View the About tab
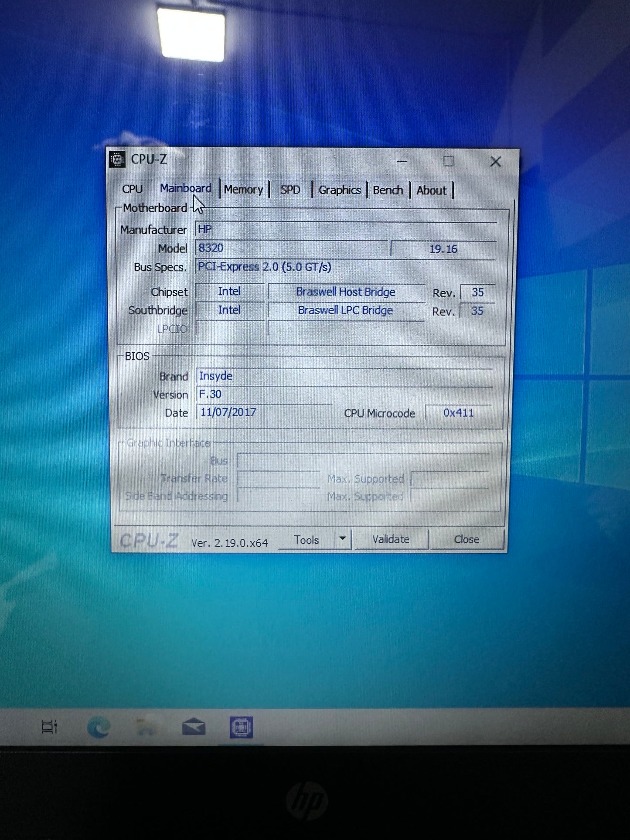 click(x=432, y=190)
